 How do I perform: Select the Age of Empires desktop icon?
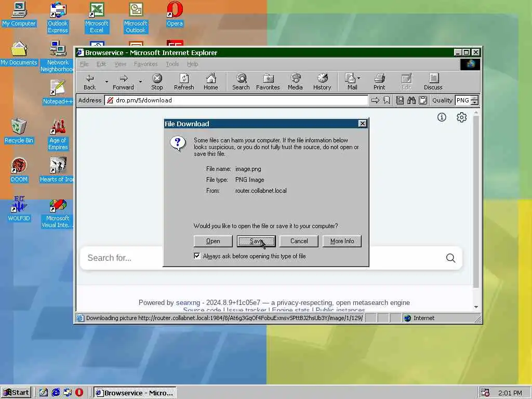click(58, 135)
